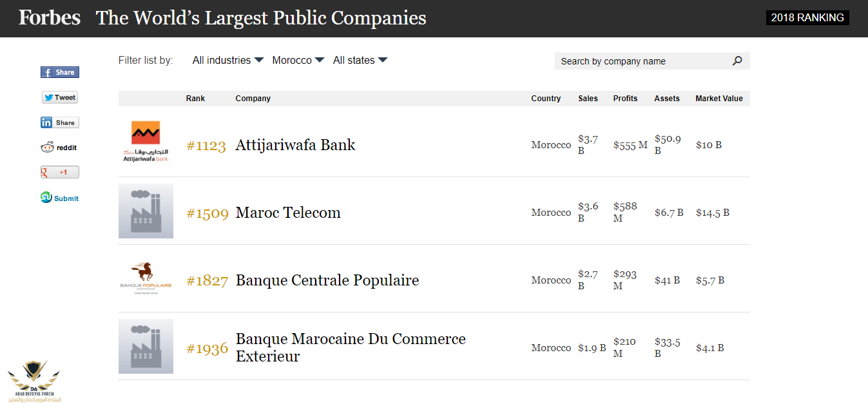
Task: Click the StumbleUpon Submit icon
Action: pyautogui.click(x=46, y=198)
